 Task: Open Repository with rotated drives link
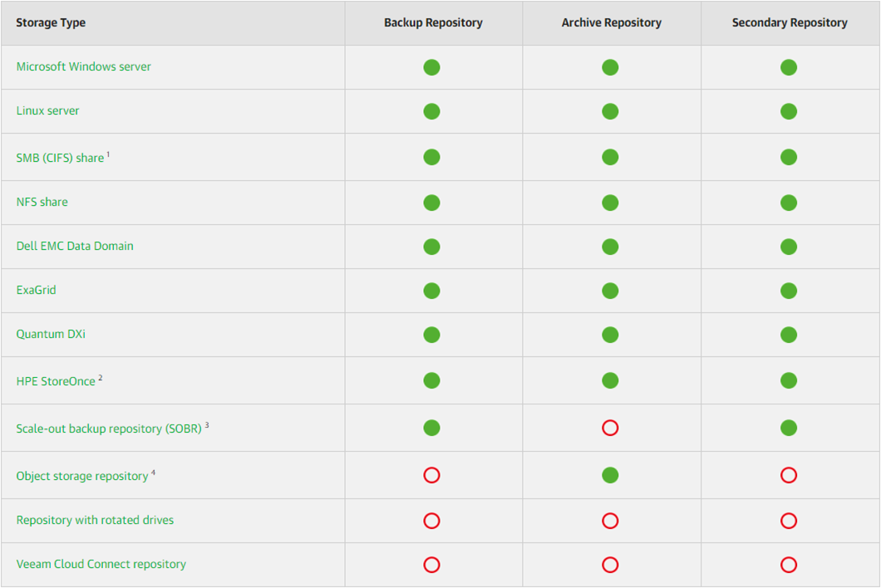95,520
